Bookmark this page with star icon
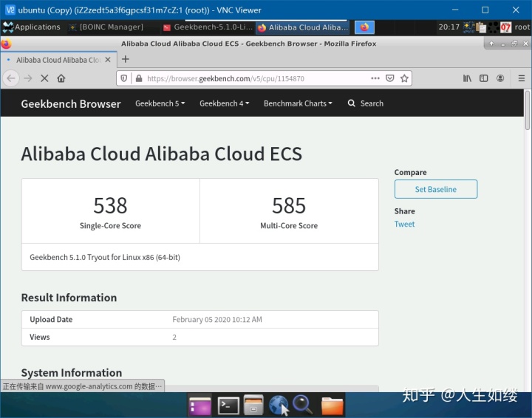Viewport: 532px width, 418px height. pyautogui.click(x=404, y=78)
